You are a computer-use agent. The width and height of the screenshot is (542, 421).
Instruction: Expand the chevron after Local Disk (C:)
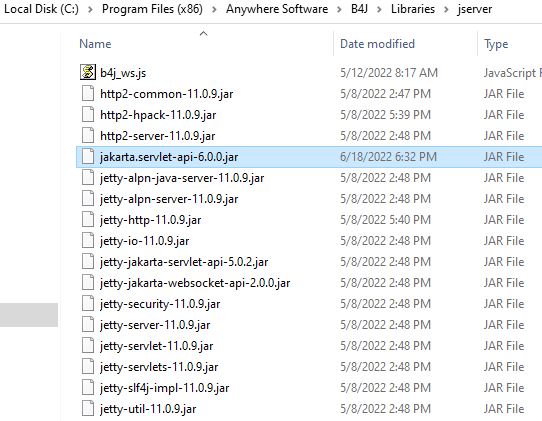pyautogui.click(x=90, y=9)
